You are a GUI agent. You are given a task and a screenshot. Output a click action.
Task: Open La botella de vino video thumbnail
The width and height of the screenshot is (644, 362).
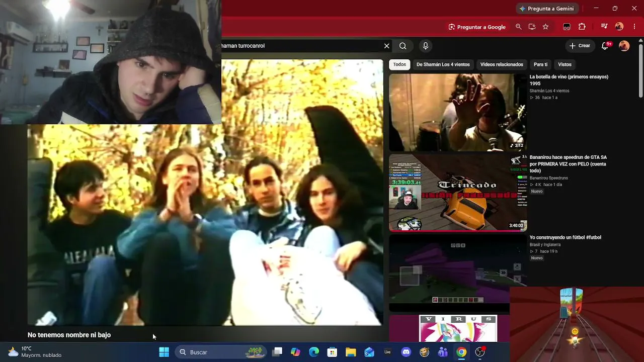click(x=458, y=112)
